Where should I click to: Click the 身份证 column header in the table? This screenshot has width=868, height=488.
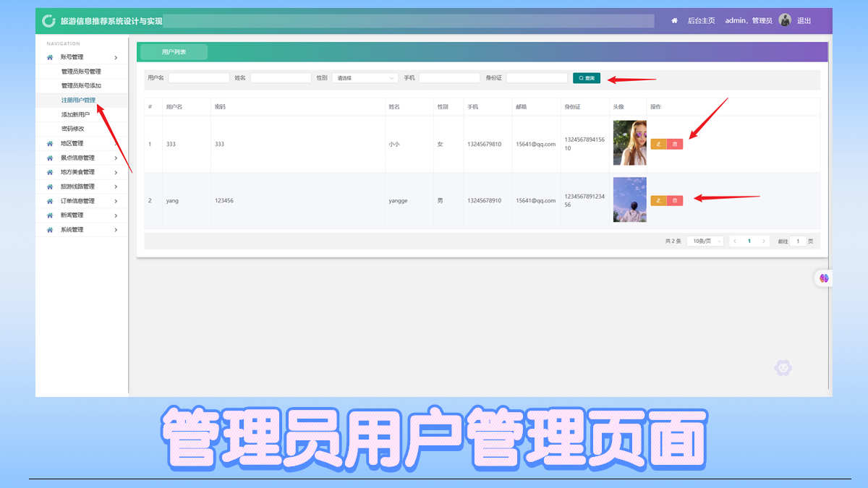coord(572,107)
